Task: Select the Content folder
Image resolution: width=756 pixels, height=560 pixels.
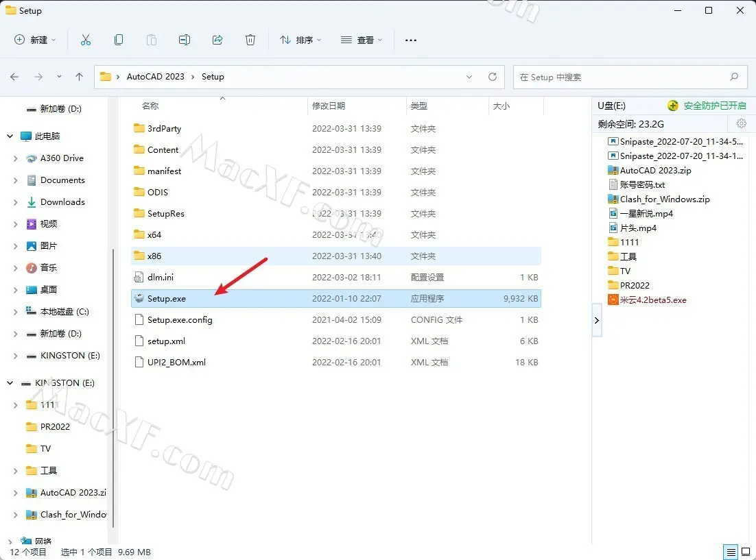Action: click(336, 150)
